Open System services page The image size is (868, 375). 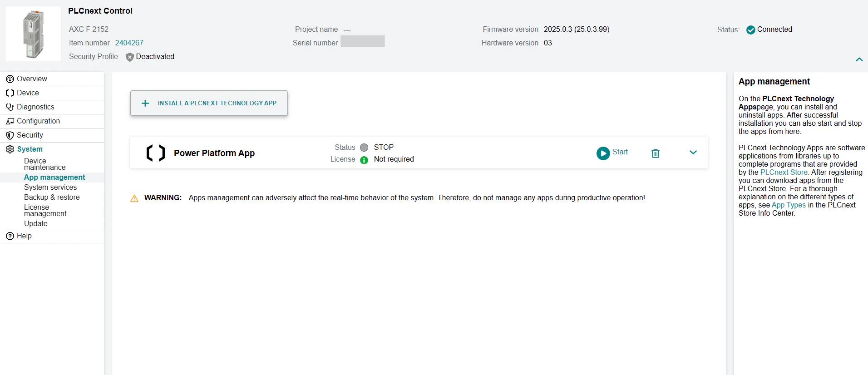(x=50, y=187)
